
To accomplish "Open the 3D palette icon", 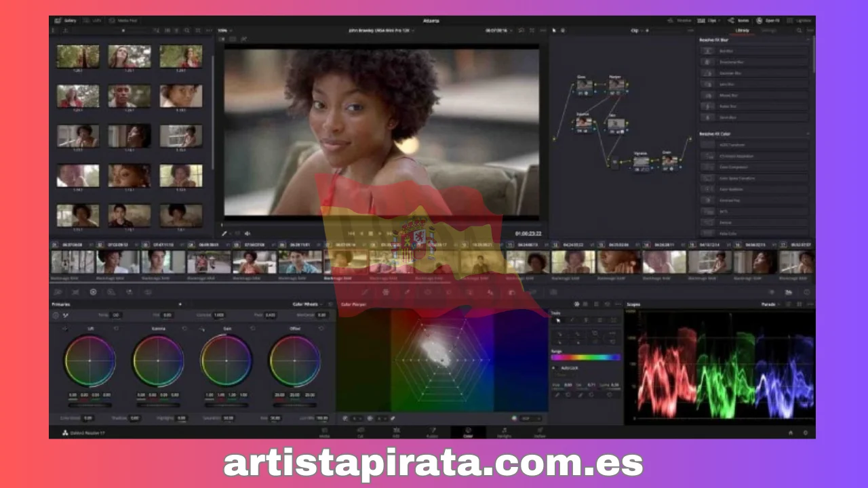I will tap(553, 292).
